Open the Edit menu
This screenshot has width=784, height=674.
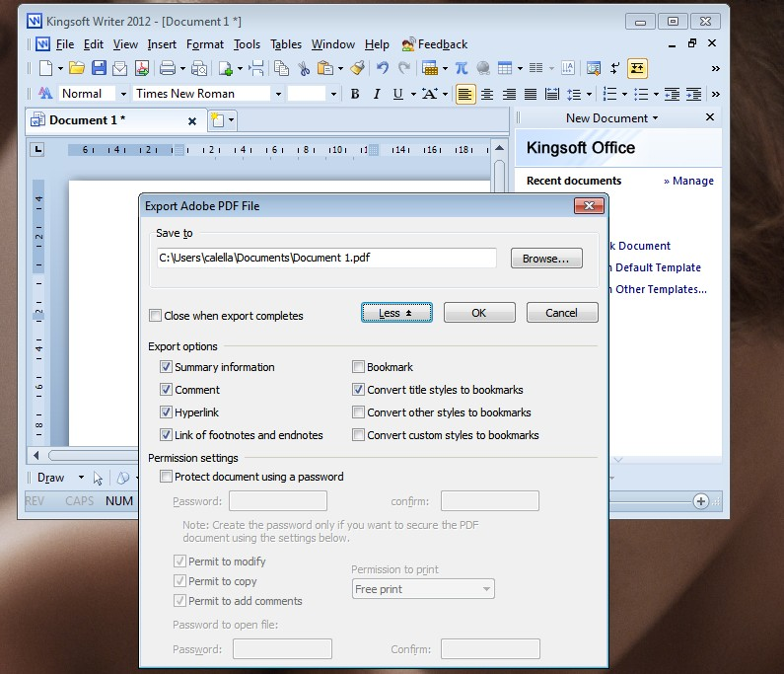(x=94, y=44)
